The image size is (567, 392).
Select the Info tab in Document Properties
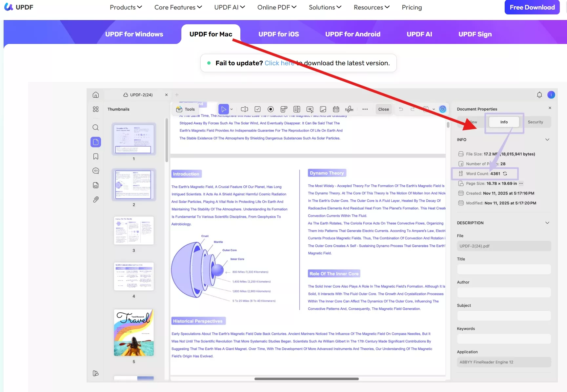coord(504,122)
